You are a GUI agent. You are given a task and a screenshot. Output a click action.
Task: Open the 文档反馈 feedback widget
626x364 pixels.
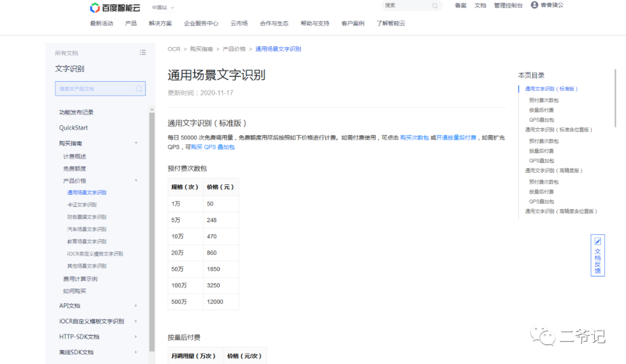(x=598, y=255)
